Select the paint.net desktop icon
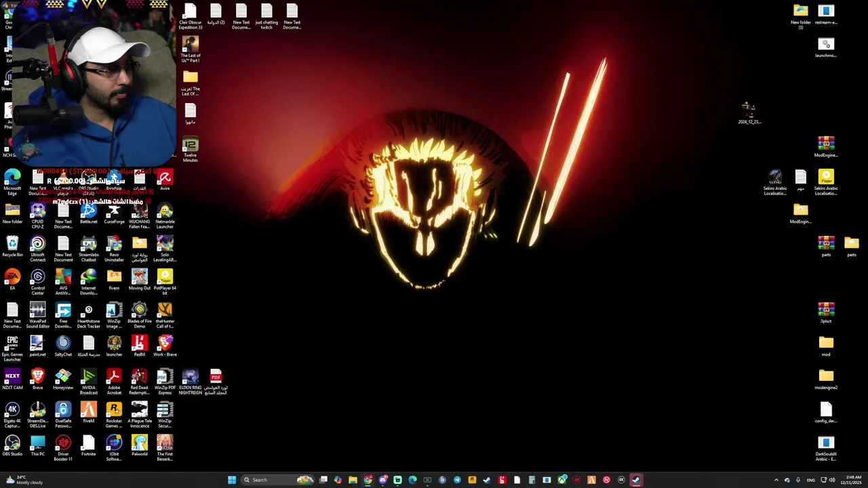This screenshot has width=868, height=488. [37, 347]
